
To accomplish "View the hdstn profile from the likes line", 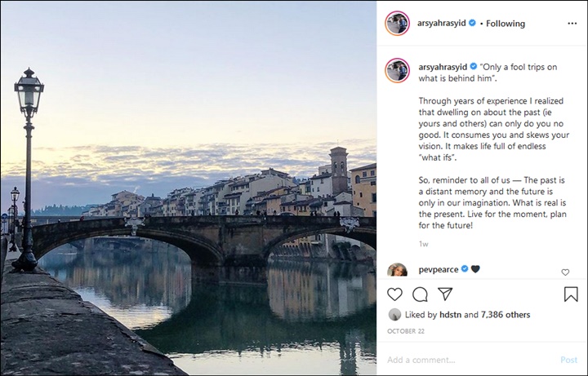I will click(450, 315).
